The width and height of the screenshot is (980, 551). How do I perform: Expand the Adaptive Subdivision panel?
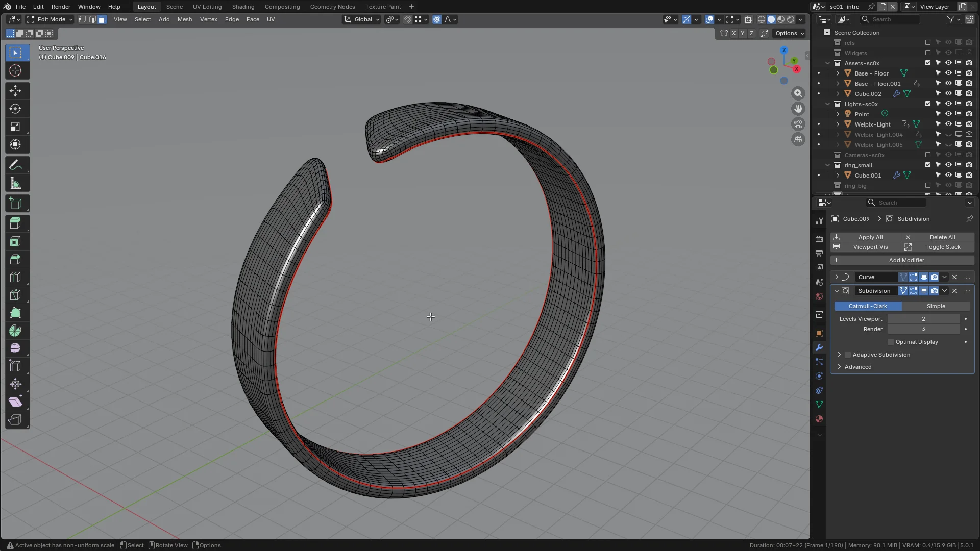point(839,355)
